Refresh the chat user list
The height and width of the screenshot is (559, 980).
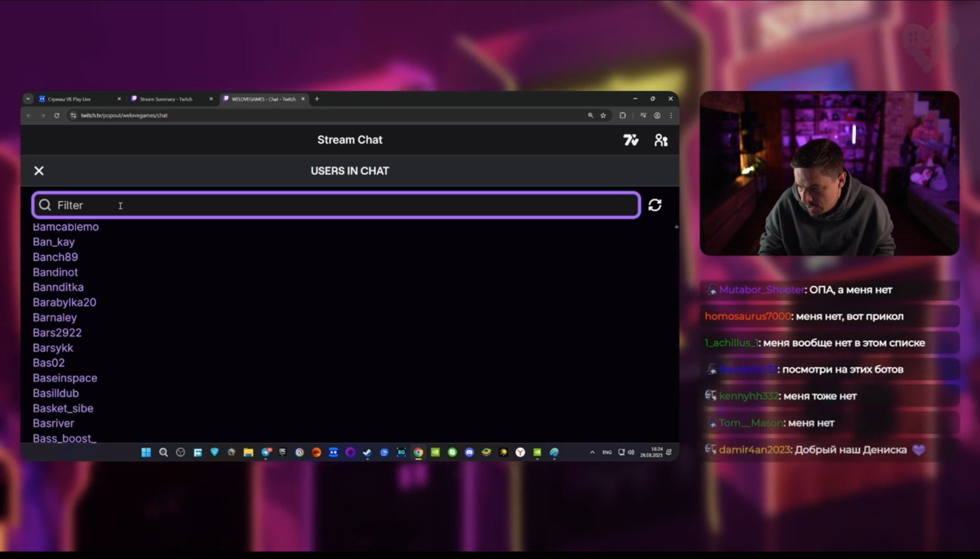[655, 205]
